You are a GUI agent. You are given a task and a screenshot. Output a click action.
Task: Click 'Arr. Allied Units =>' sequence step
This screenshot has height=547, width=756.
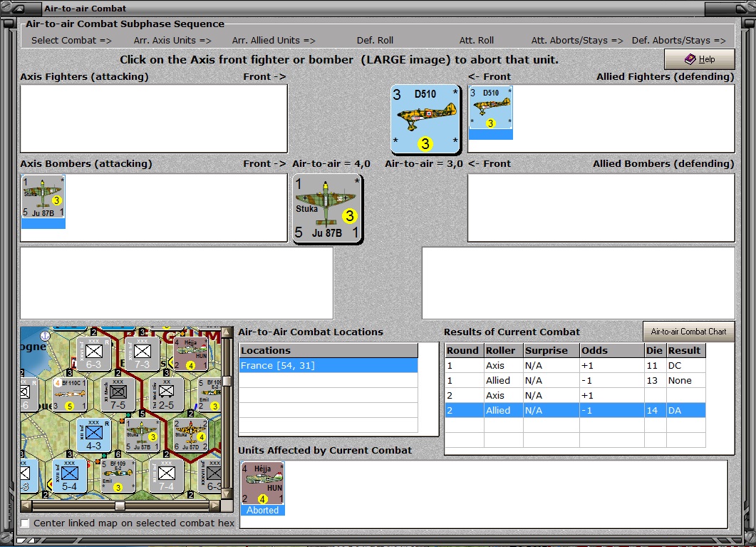(274, 40)
